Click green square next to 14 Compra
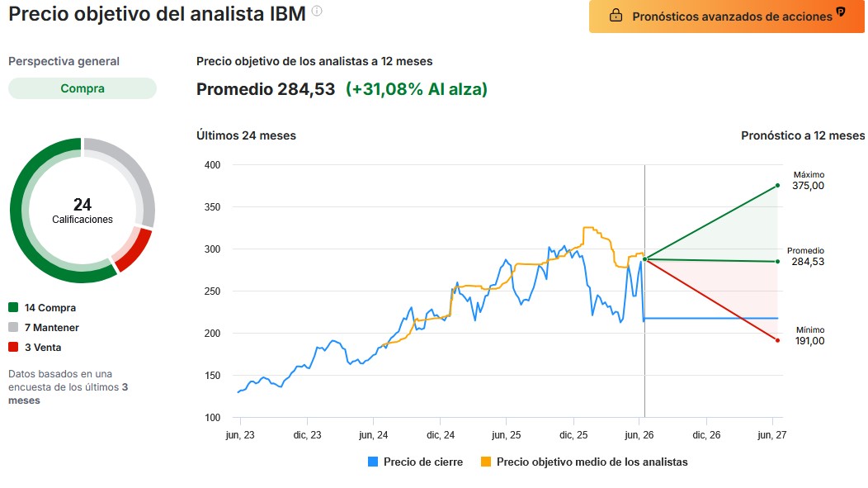868x488 pixels. click(13, 307)
